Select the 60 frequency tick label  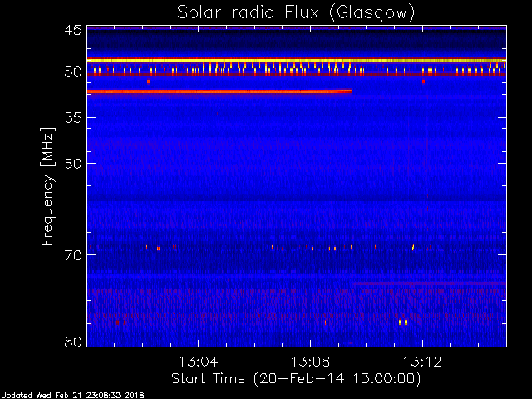click(73, 164)
